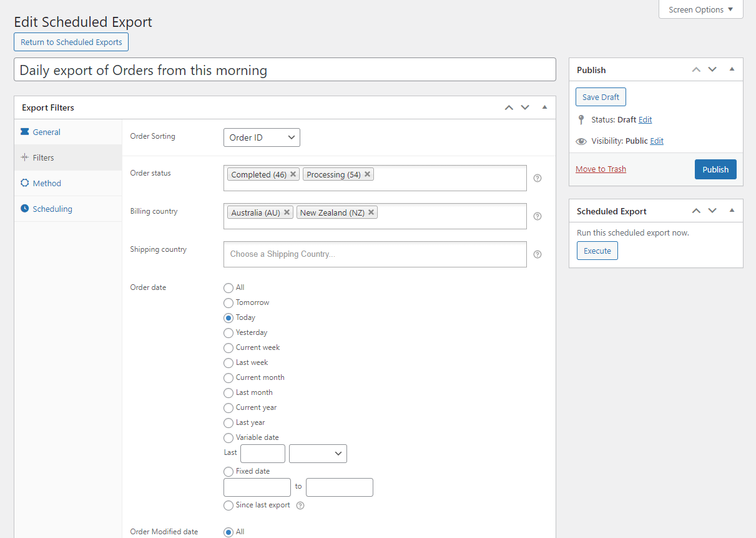The height and width of the screenshot is (538, 756).
Task: Open the Method tab
Action: [47, 183]
